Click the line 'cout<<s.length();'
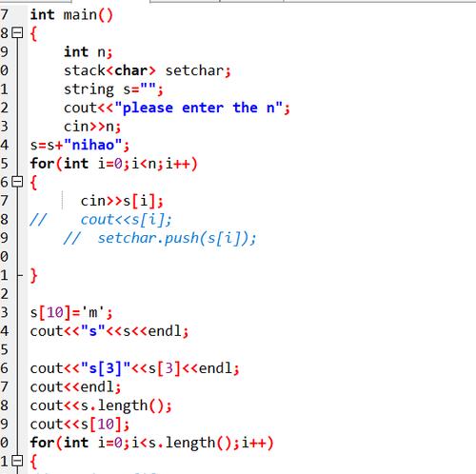This screenshot has height=474, width=476. [101, 405]
